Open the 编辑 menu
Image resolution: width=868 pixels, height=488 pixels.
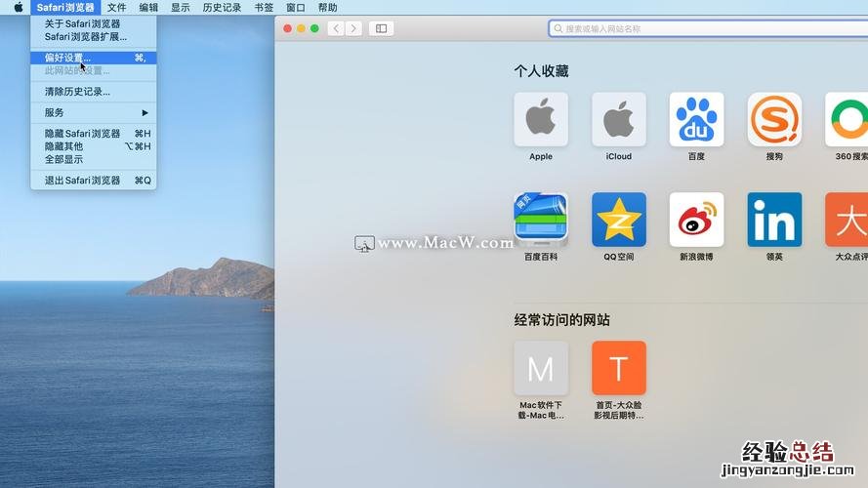click(148, 7)
